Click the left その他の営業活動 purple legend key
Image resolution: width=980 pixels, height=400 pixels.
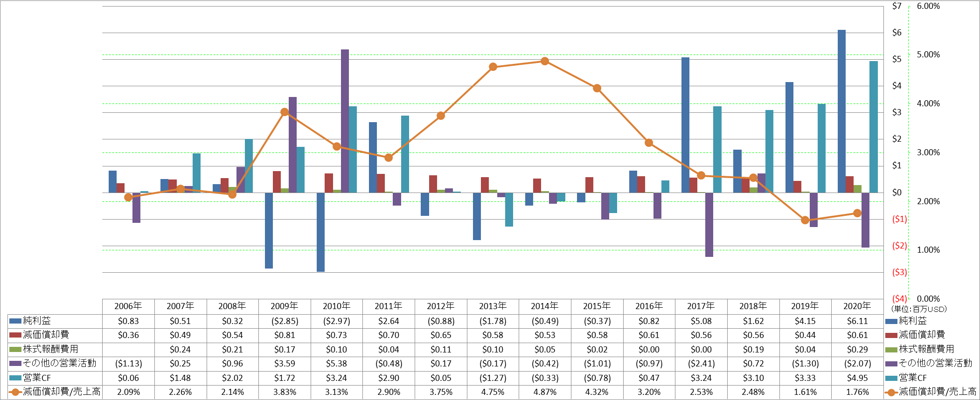pos(15,363)
